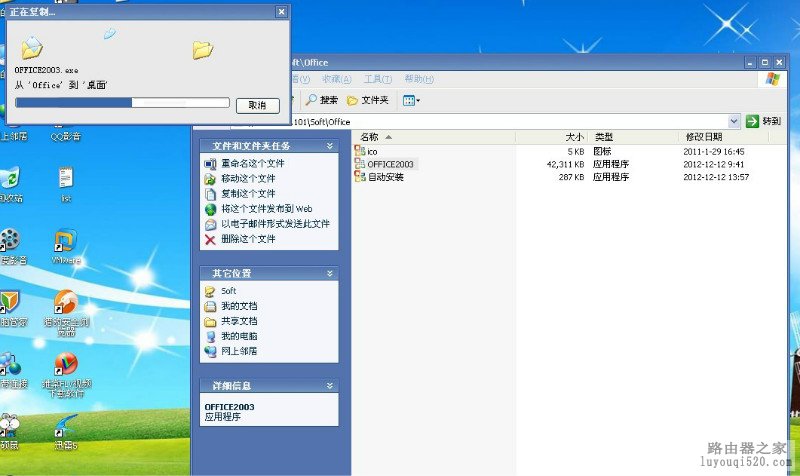Expand the address bar dropdown arrow
Viewport: 800px width, 476px height.
[734, 121]
